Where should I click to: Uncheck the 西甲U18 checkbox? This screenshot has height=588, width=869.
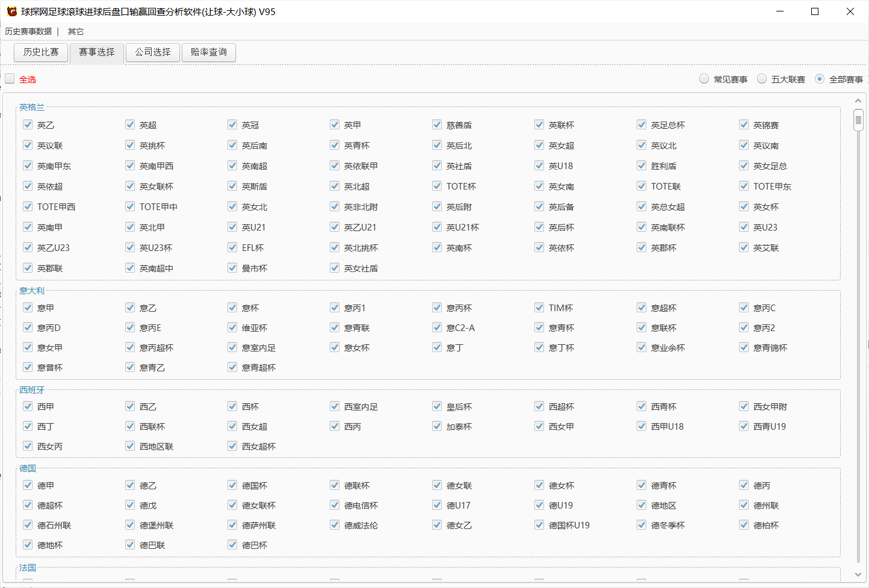click(642, 426)
